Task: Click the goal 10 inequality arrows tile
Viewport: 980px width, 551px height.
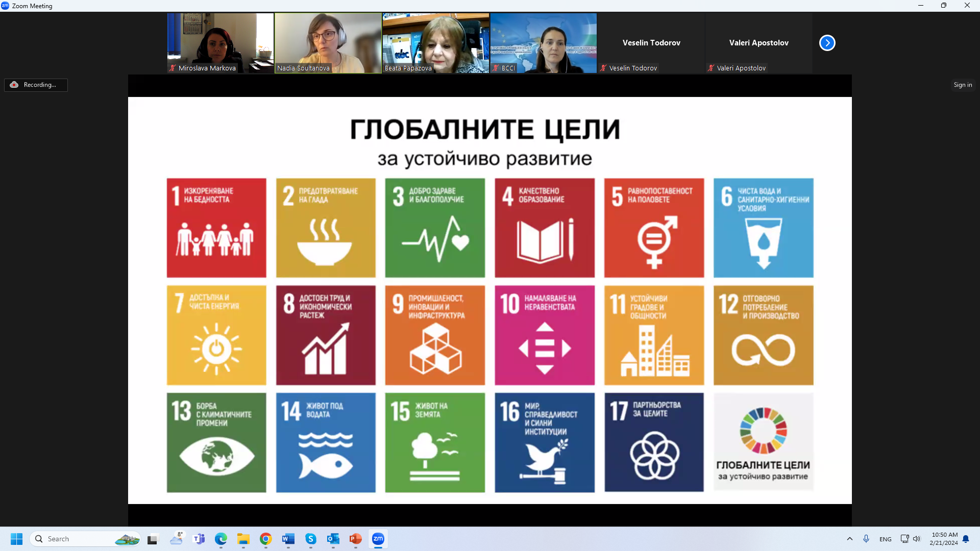Action: coord(545,335)
